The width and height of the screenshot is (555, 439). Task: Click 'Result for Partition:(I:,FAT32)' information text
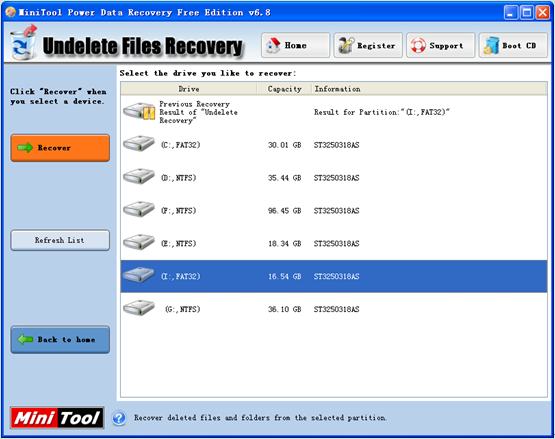(382, 112)
